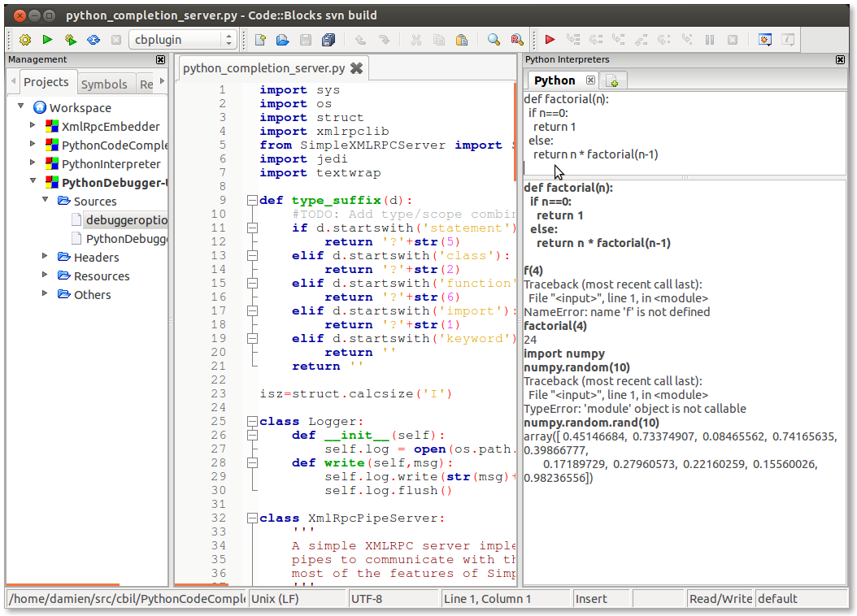Toggle Read/Write status of the file
Viewport: 857px width, 616px height.
pyautogui.click(x=720, y=598)
